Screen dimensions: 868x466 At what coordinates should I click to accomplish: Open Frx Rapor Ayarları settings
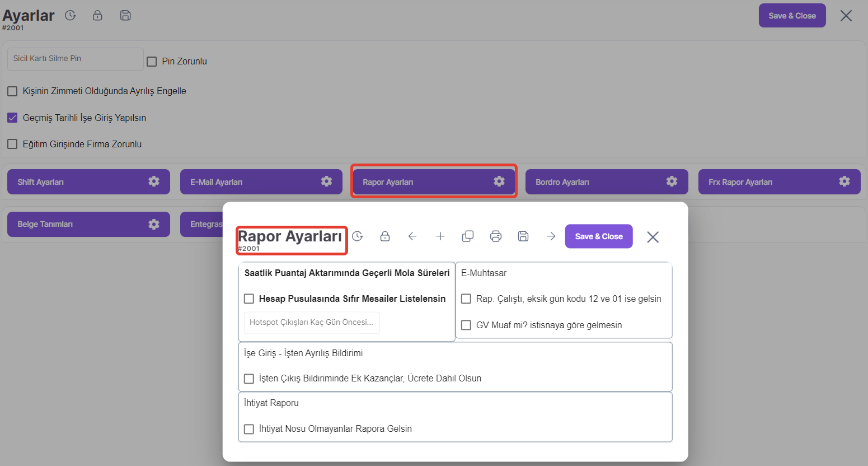(779, 182)
